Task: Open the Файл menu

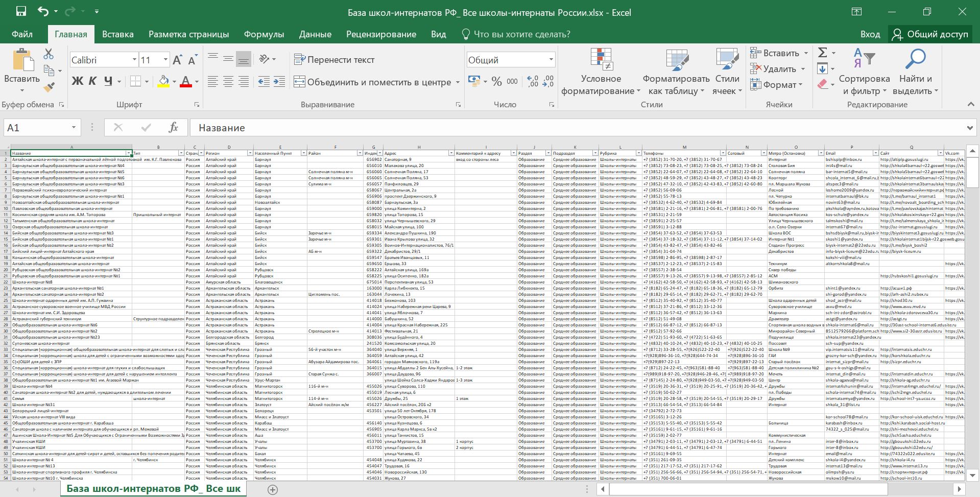Action: click(x=22, y=34)
